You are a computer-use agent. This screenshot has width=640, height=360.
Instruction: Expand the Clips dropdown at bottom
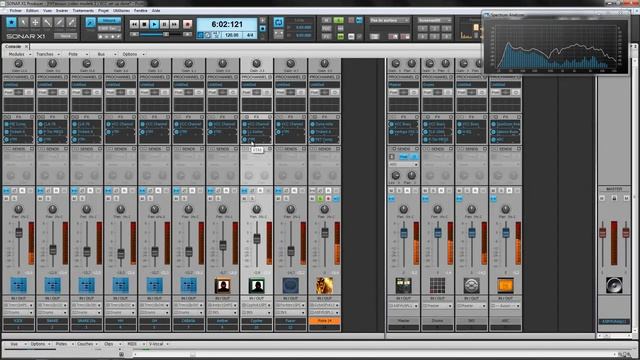113,344
